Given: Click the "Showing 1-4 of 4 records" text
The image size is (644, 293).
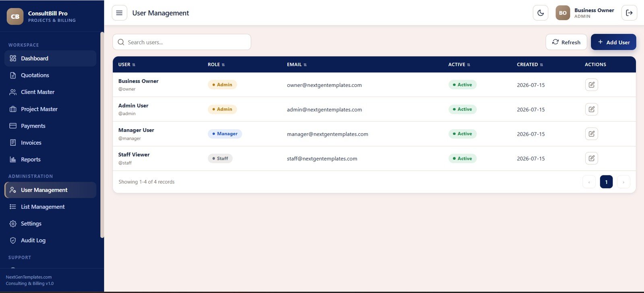Looking at the screenshot, I should [x=147, y=182].
